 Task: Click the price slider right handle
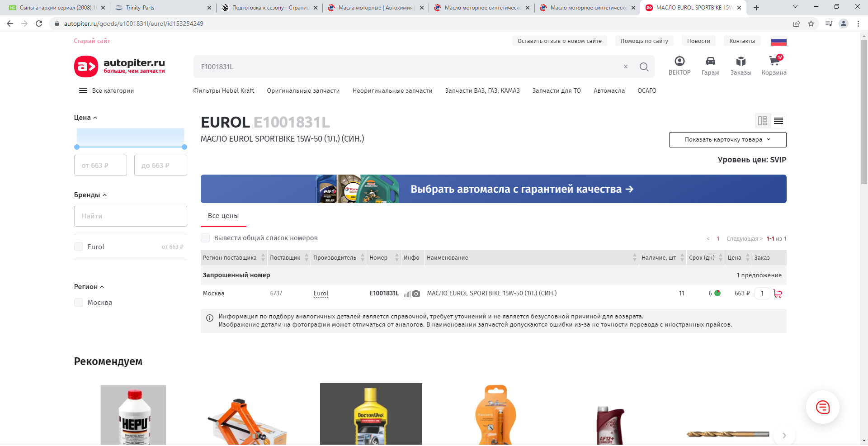(x=184, y=147)
